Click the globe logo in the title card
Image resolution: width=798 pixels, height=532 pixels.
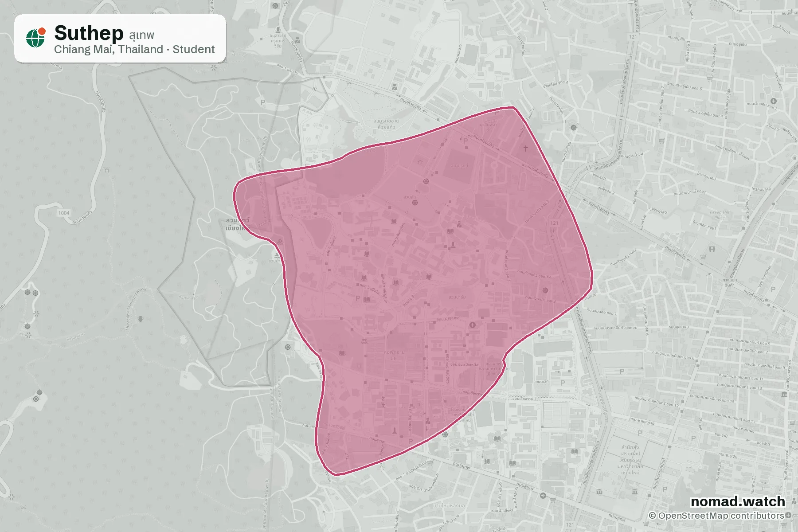tap(36, 37)
